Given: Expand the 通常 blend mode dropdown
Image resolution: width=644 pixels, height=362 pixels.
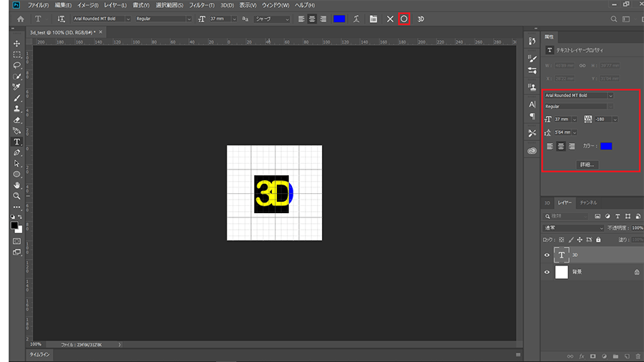Looking at the screenshot, I should [x=574, y=228].
